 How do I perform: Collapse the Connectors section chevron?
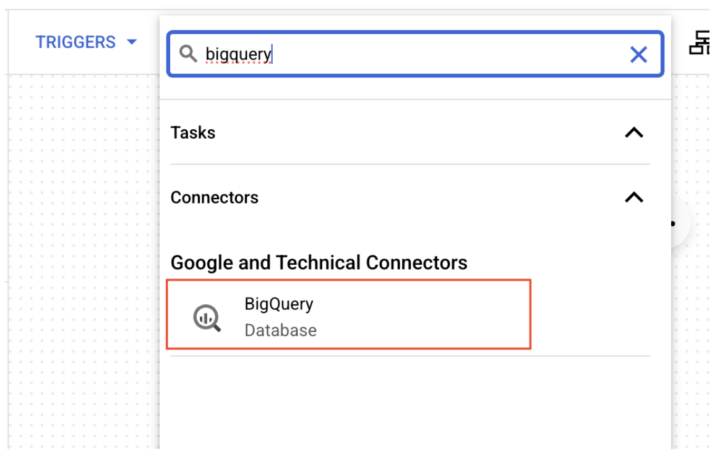pos(634,197)
